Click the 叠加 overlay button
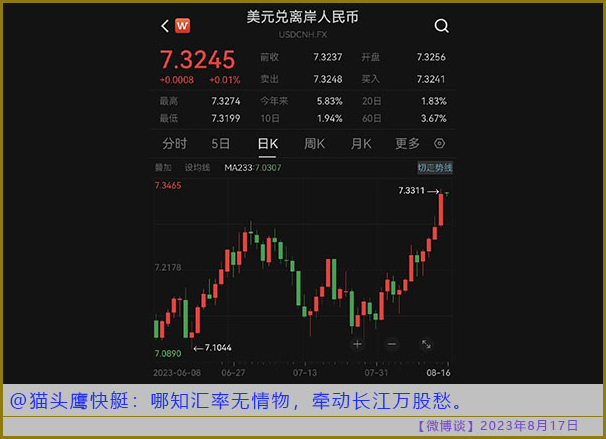 click(x=163, y=167)
